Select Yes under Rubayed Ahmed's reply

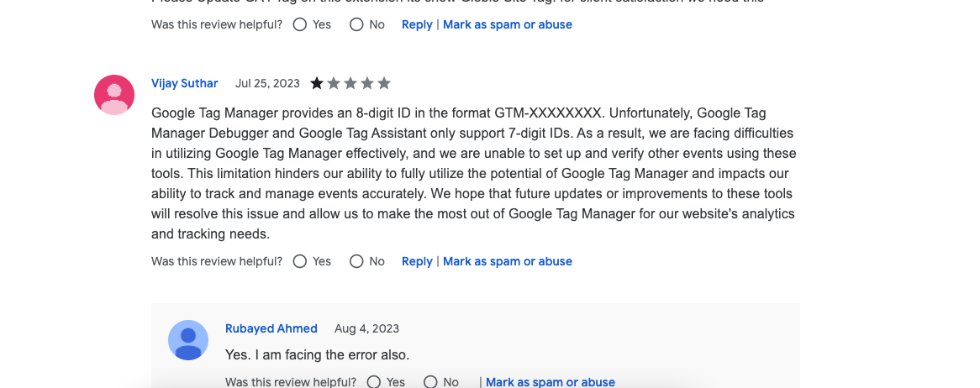(374, 382)
